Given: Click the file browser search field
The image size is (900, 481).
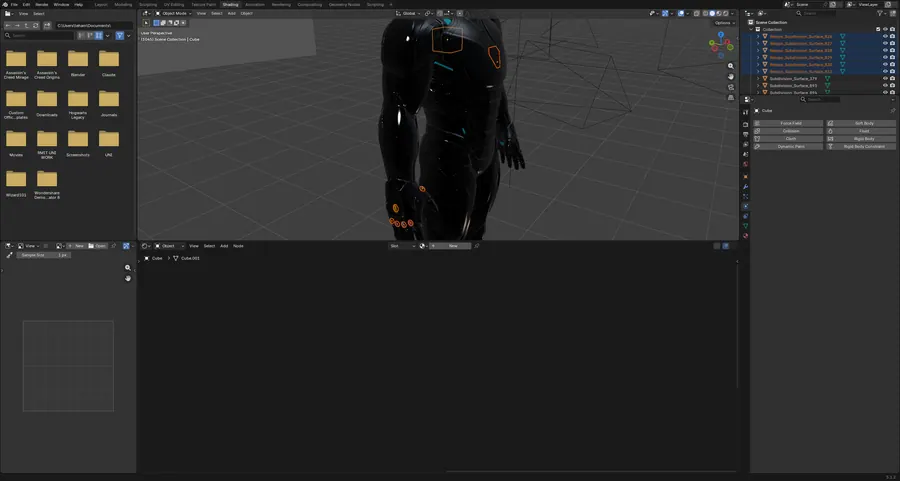Looking at the screenshot, I should [x=39, y=36].
